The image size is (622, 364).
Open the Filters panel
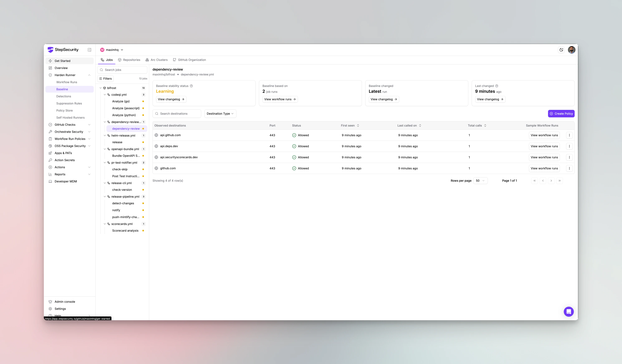pos(105,78)
